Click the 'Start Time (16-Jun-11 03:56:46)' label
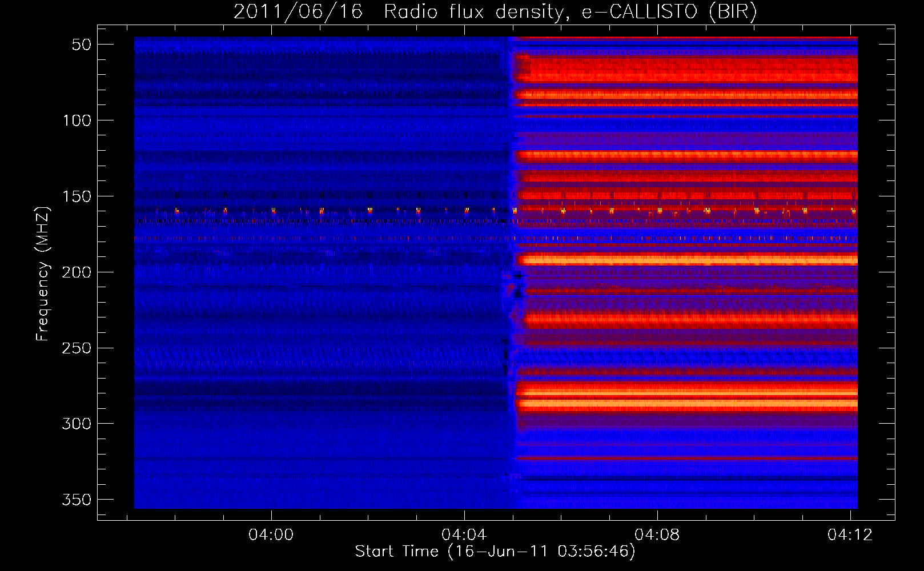 click(495, 552)
